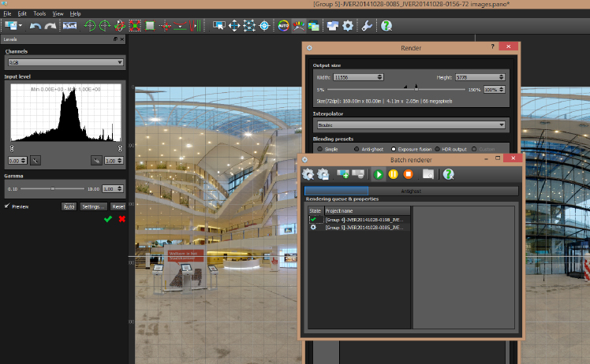Select the Simple blending preset

point(319,149)
